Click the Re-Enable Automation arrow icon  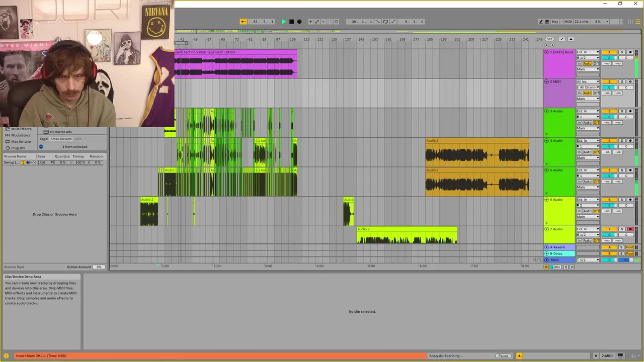click(324, 22)
